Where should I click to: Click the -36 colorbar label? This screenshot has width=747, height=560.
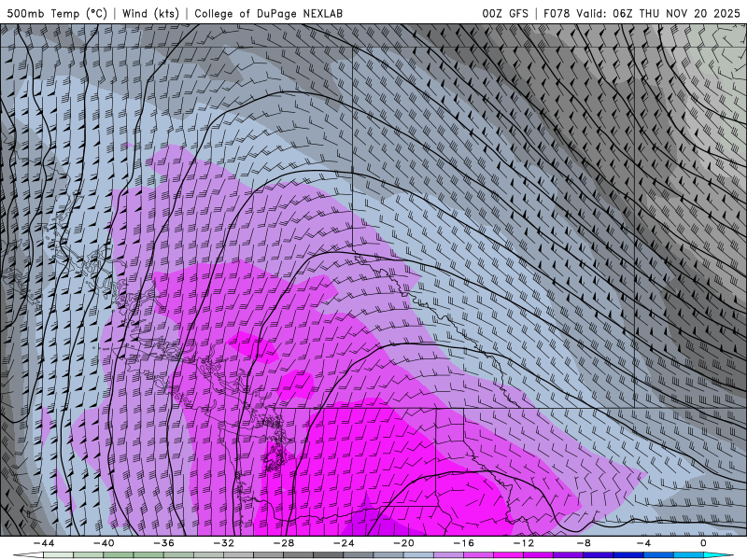point(163,543)
